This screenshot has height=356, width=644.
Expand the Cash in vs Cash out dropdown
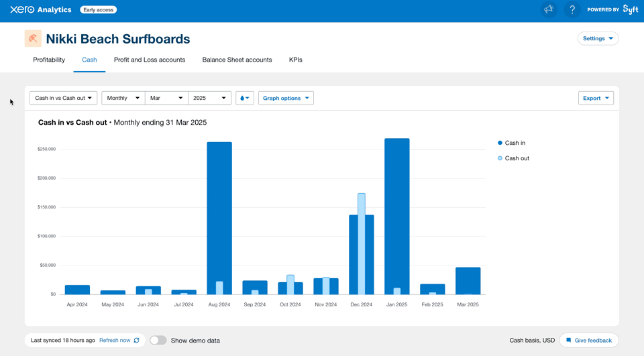64,98
